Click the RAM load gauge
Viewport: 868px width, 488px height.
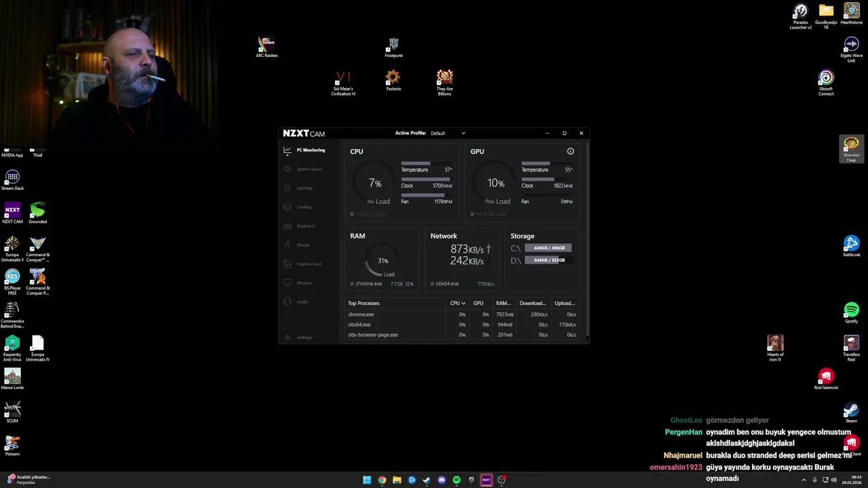(382, 261)
